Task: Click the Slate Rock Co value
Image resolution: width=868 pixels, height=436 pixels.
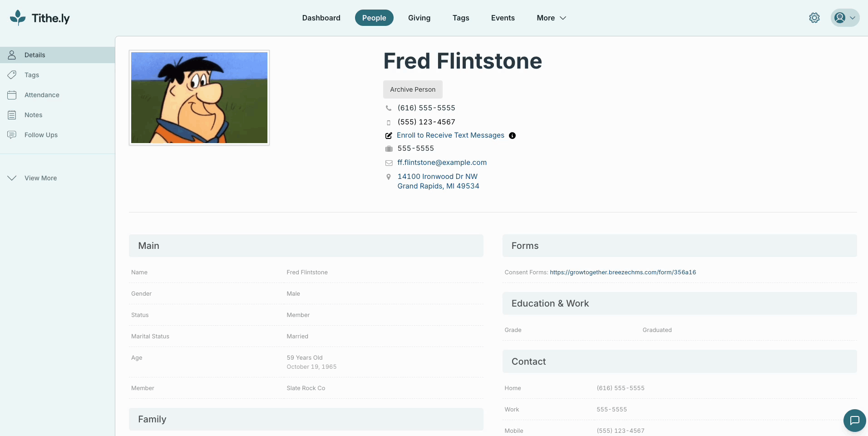Action: pyautogui.click(x=306, y=388)
